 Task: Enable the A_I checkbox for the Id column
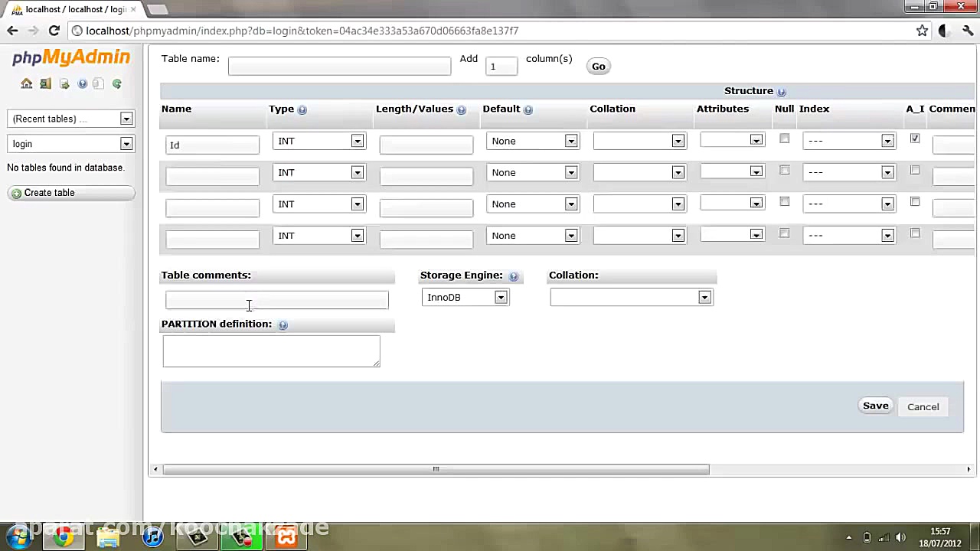pos(915,139)
